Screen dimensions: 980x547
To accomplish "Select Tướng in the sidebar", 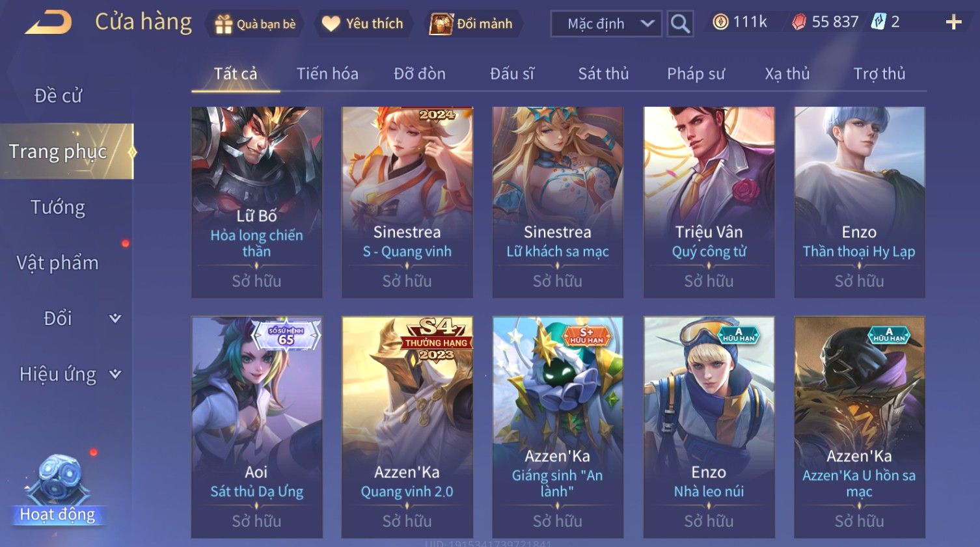I will (x=58, y=207).
